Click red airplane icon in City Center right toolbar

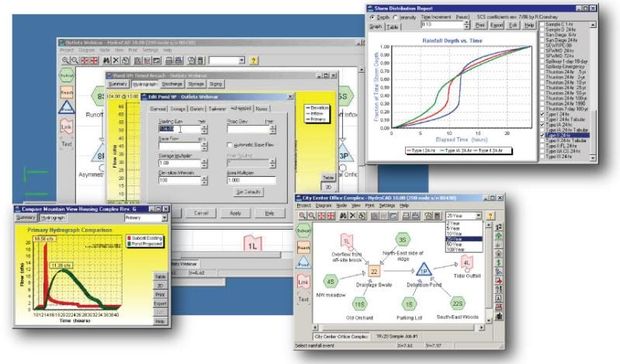point(499,281)
